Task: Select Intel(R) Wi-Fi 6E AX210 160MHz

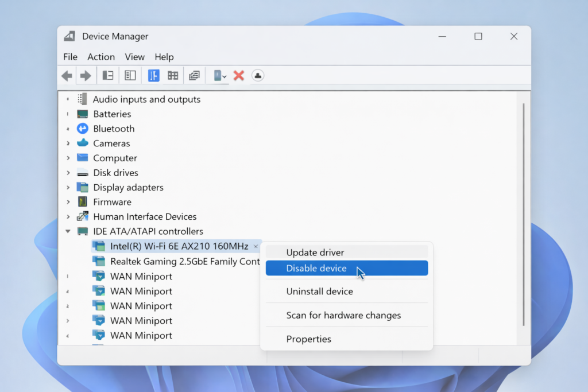Action: pos(179,246)
